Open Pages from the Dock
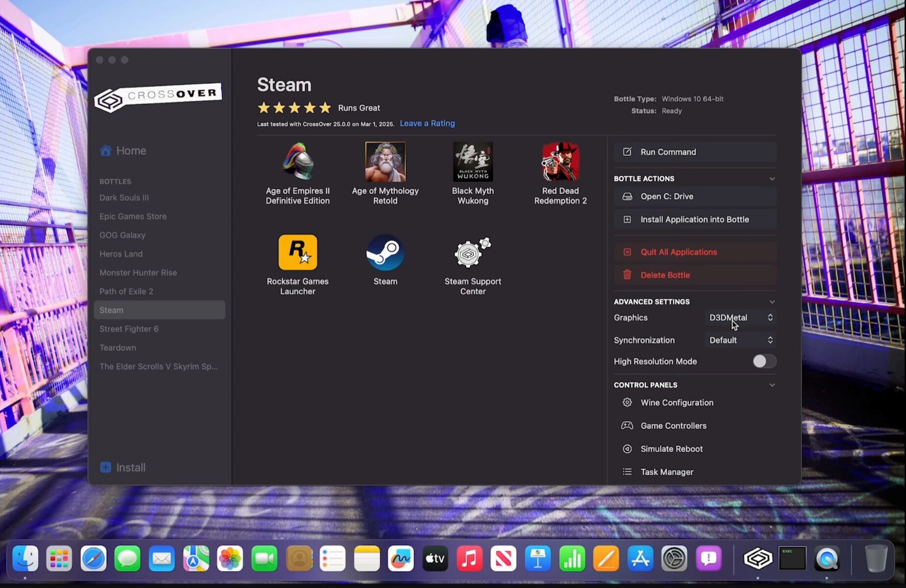Screen dimensions: 906x588 [x=606, y=558]
